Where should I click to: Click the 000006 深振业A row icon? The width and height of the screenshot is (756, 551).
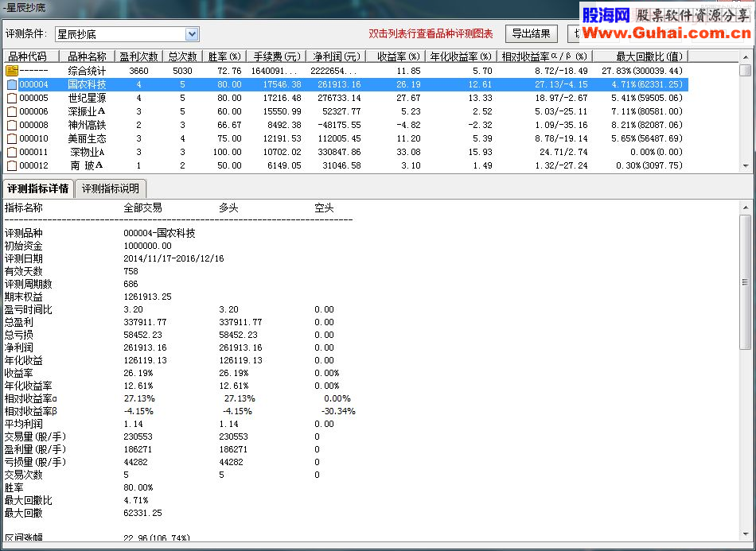12,112
